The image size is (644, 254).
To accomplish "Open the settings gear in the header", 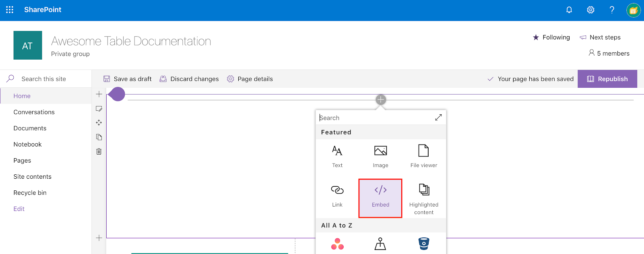I will point(590,10).
